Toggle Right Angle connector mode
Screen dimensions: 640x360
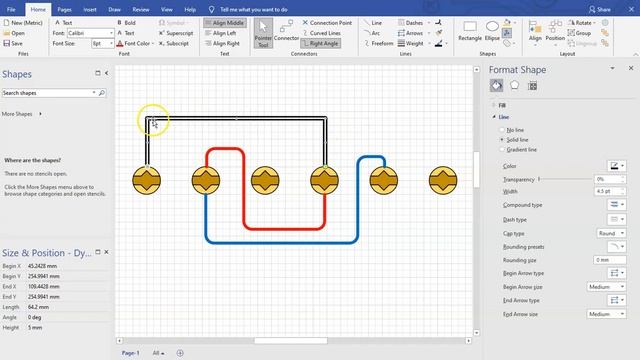[x=321, y=43]
